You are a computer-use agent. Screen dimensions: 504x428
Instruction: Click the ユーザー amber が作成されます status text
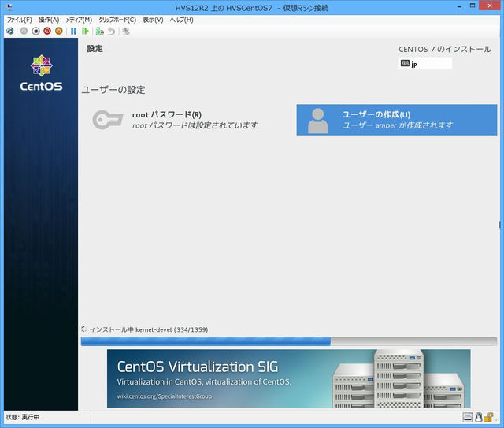coord(397,125)
